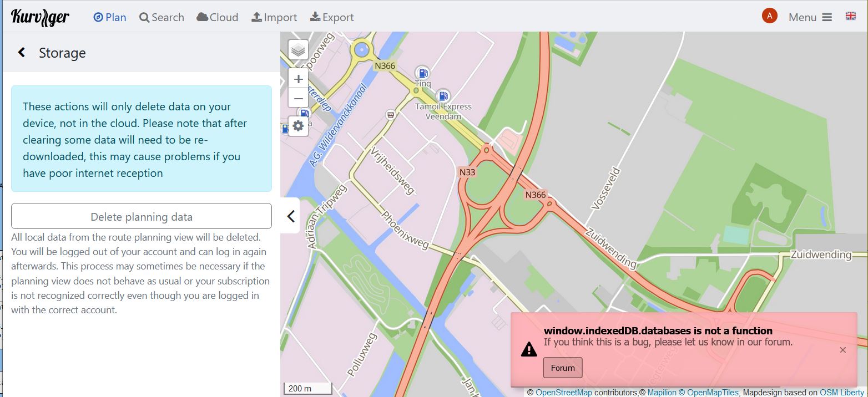Go back from Storage panel

pyautogui.click(x=22, y=53)
